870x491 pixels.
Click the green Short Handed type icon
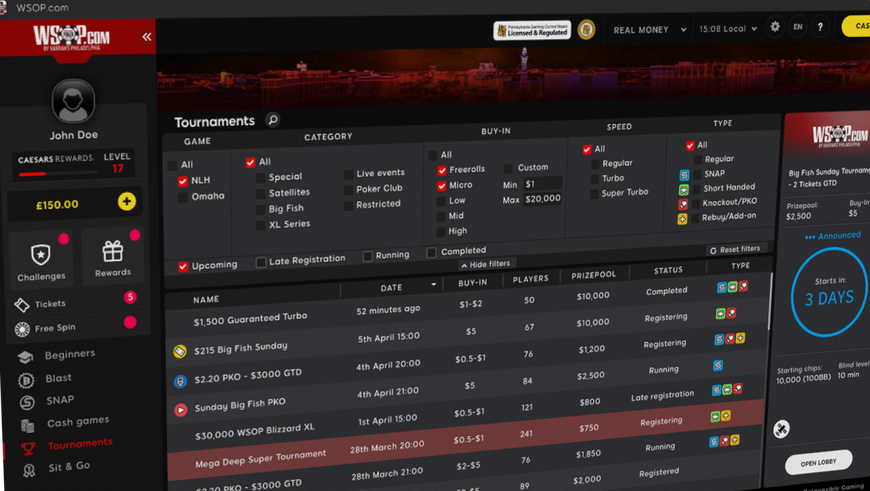[x=684, y=190]
